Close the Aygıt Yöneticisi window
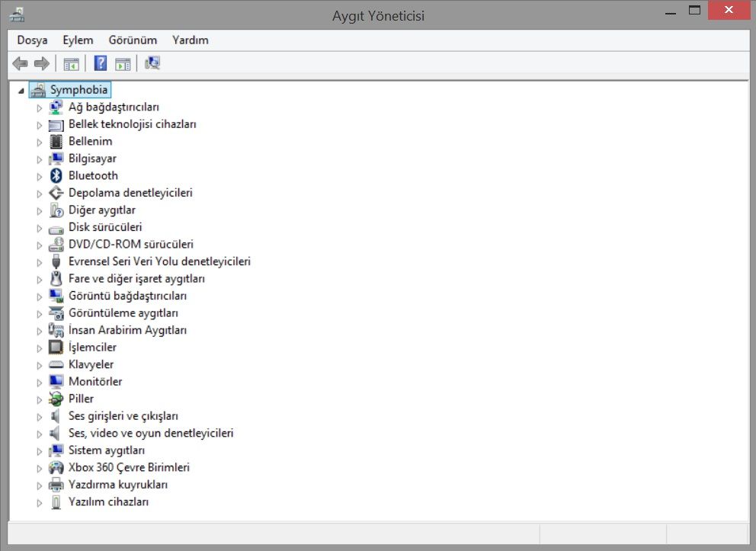The width and height of the screenshot is (756, 551). [x=729, y=10]
